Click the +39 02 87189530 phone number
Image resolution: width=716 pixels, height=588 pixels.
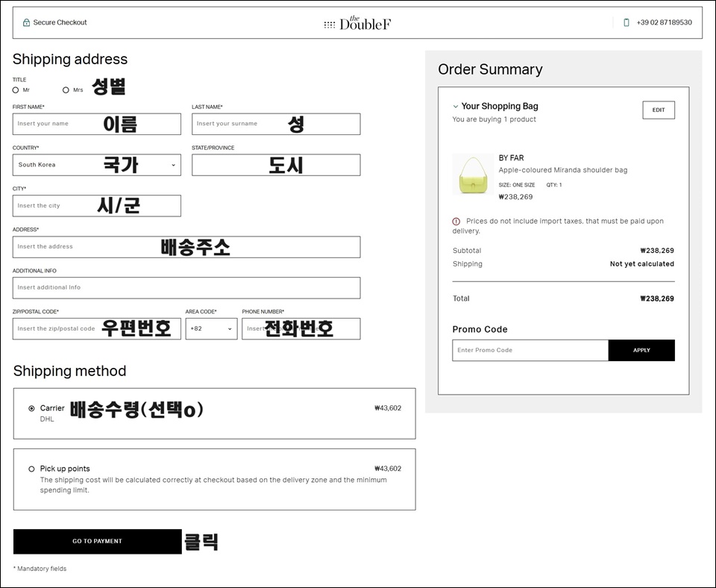coord(664,22)
